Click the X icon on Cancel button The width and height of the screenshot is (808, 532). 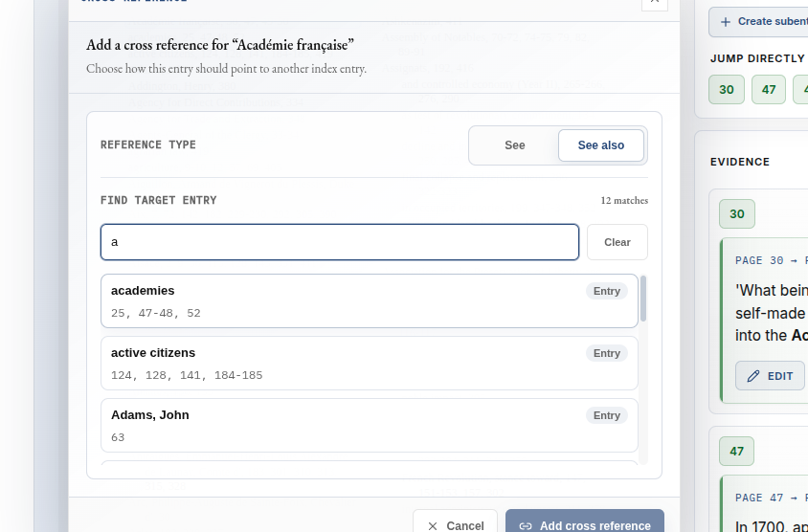(433, 526)
